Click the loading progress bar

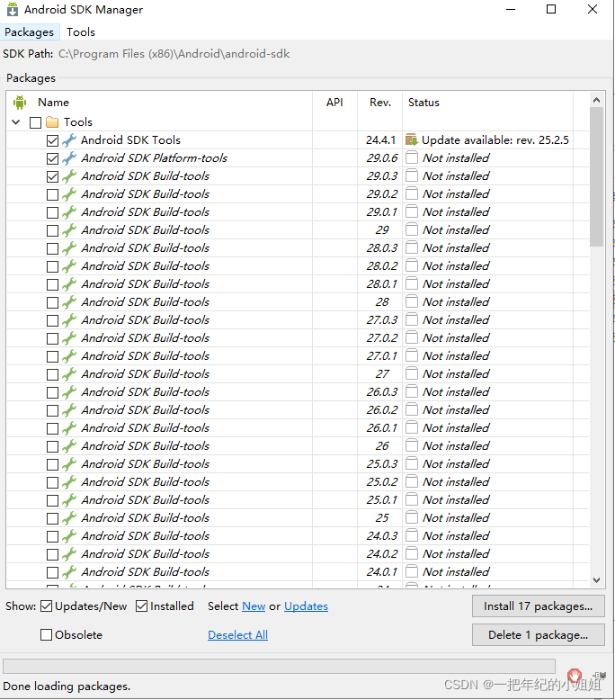point(280,666)
